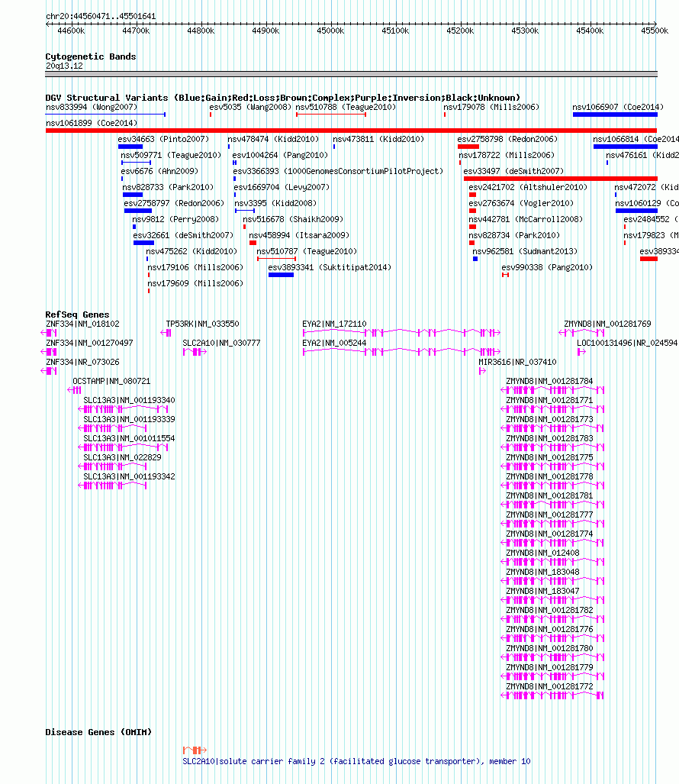Select the esv3893341 (Suktitipat2014) blue bar
The image size is (679, 784).
[x=281, y=275]
